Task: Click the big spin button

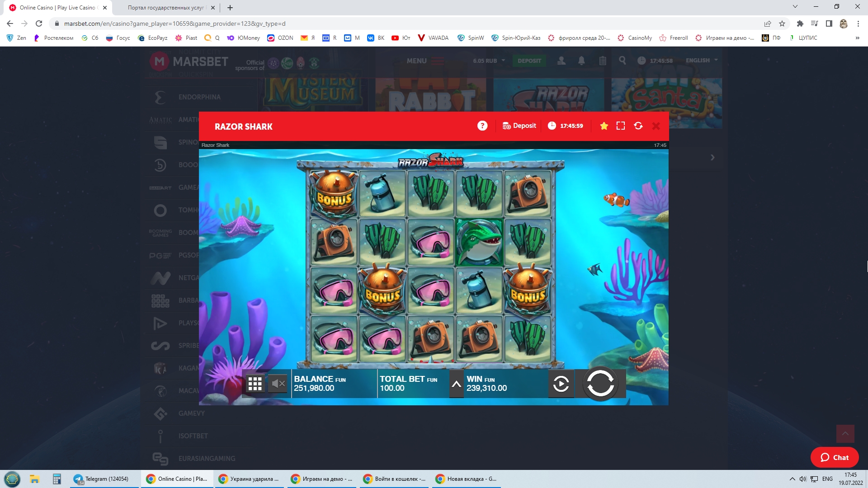Action: 600,384
